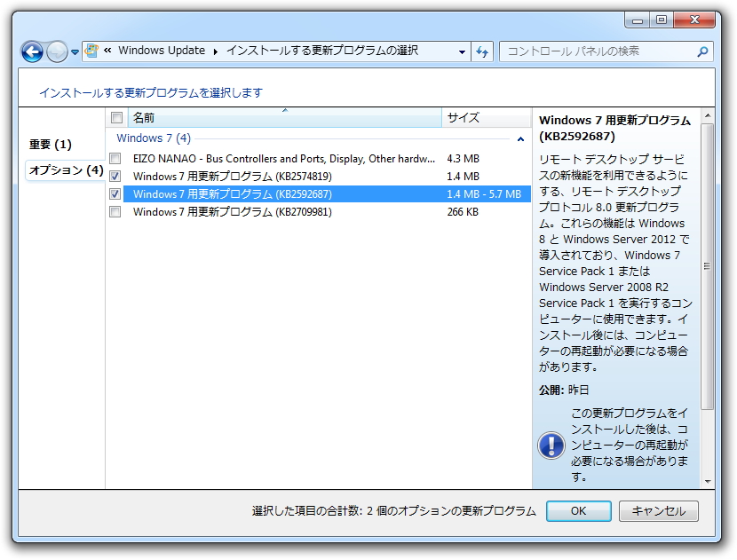Click the キャンセル button

[x=658, y=511]
